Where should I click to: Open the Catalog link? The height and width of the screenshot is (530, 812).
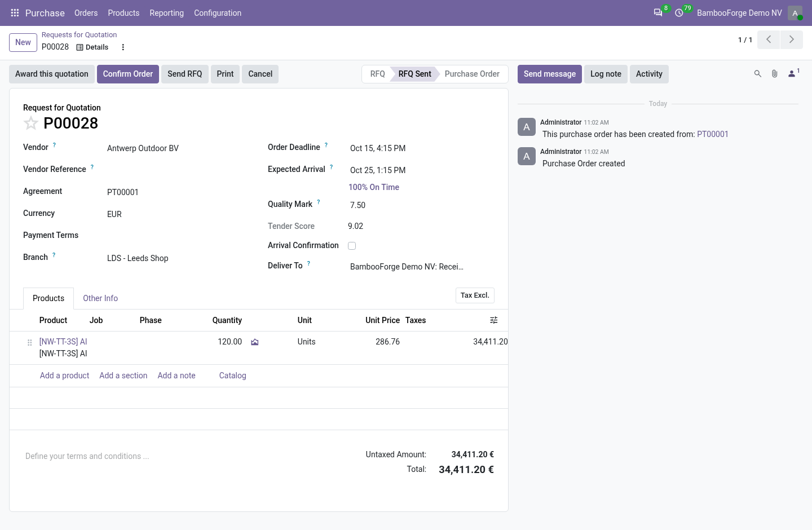[233, 376]
